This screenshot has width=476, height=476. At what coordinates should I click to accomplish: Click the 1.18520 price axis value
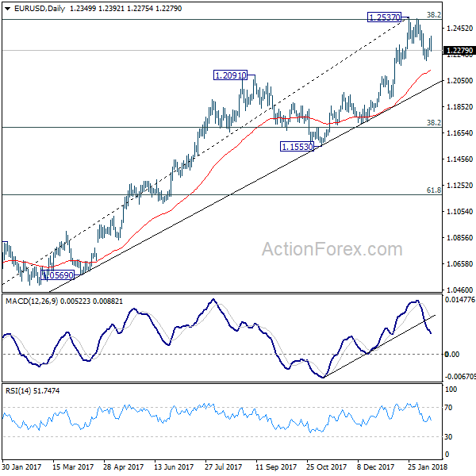tap(459, 107)
